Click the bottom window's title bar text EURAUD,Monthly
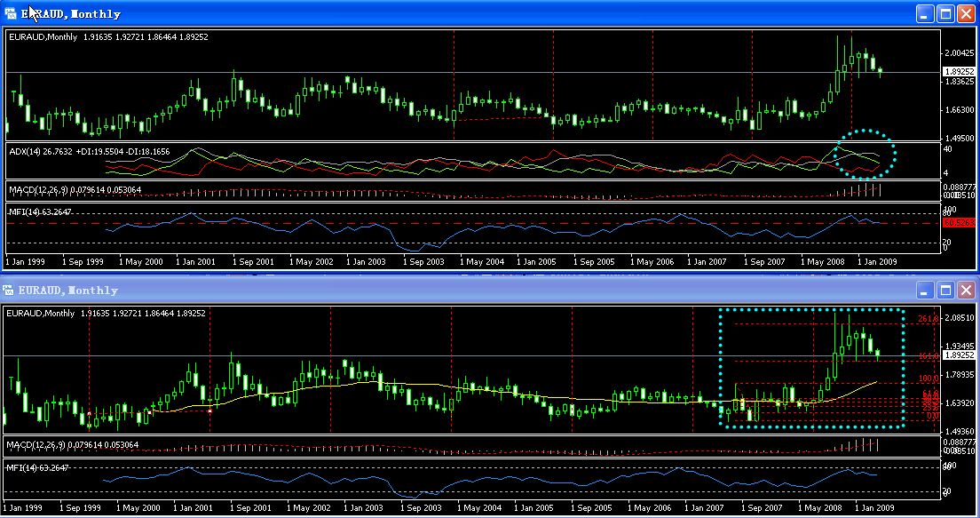This screenshot has height=518, width=980. tap(69, 291)
